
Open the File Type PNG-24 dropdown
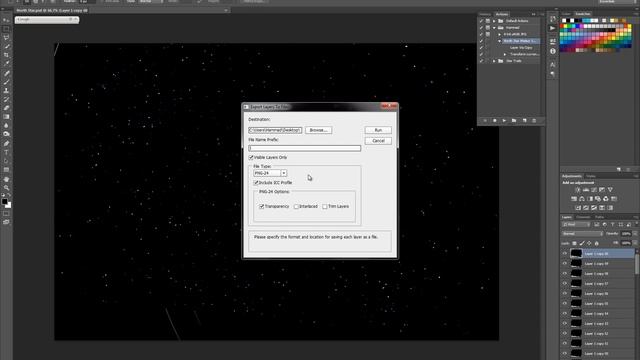[x=284, y=173]
